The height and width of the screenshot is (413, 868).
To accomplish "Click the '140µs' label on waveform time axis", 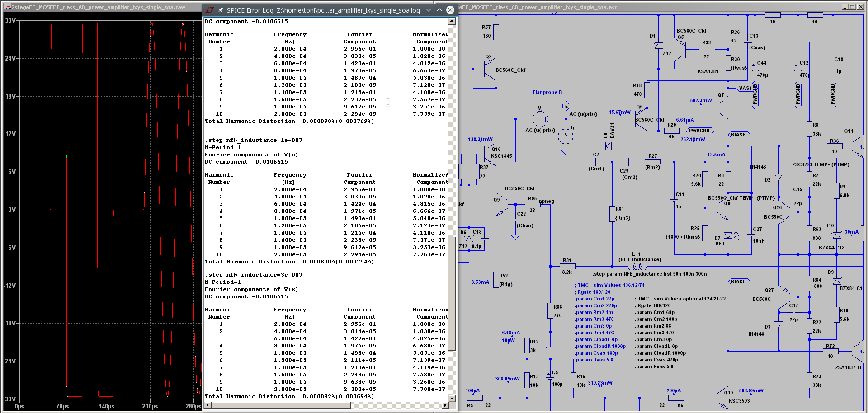I will [107, 406].
